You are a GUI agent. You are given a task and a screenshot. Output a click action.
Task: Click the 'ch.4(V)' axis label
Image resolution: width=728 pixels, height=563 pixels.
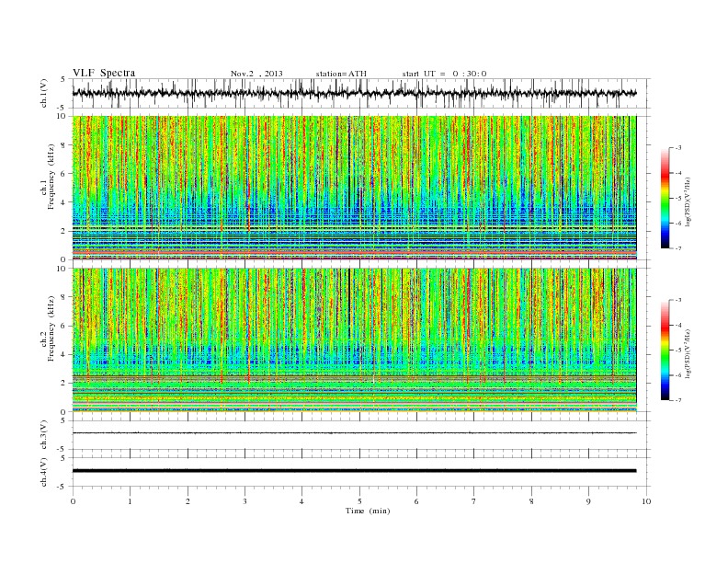click(x=44, y=472)
